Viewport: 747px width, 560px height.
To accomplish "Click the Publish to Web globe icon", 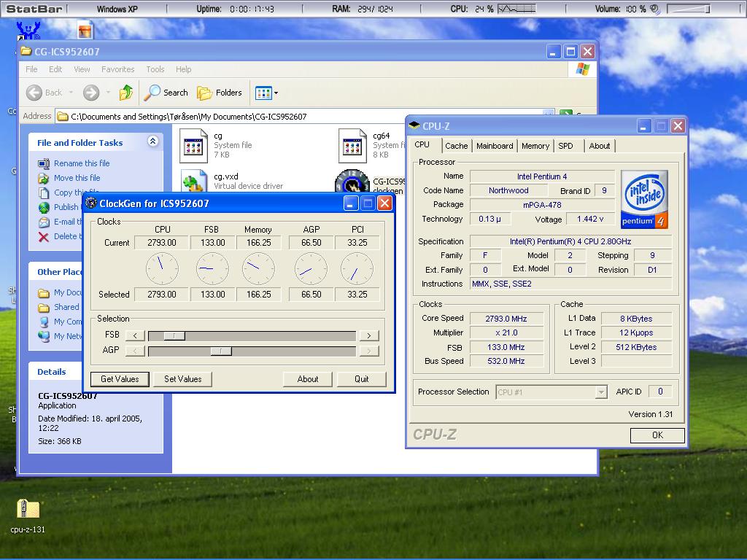I will (x=44, y=207).
